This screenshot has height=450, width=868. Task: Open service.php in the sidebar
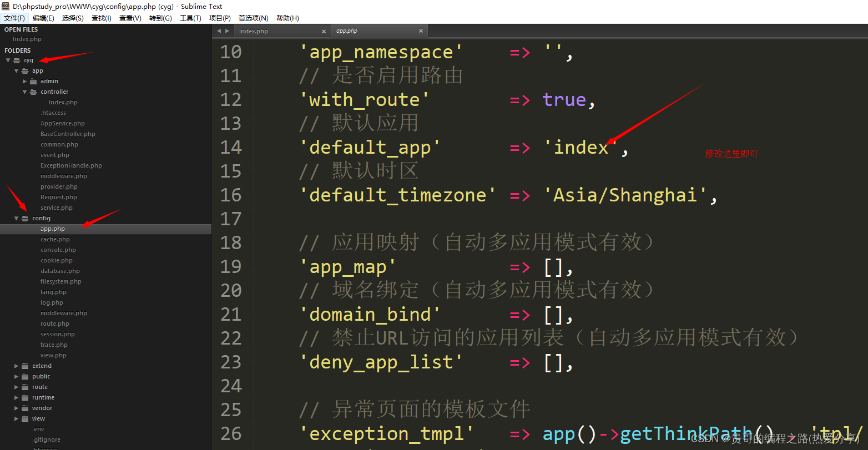tap(57, 208)
